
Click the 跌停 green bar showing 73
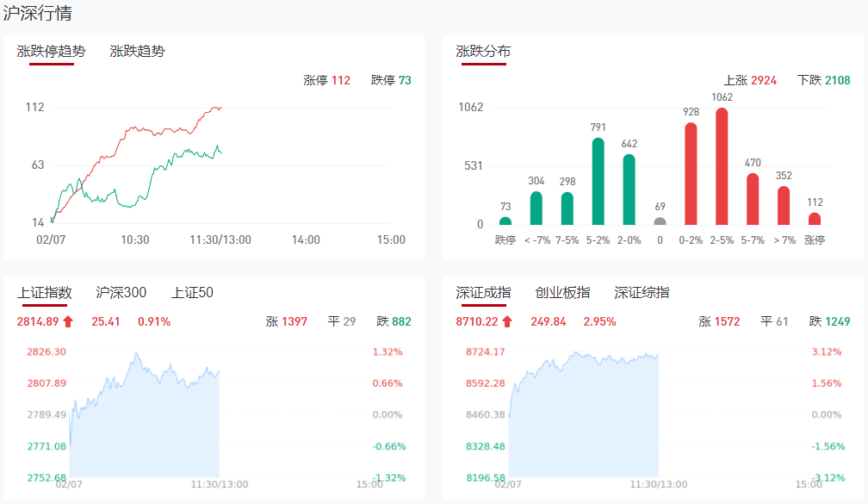[x=505, y=221]
